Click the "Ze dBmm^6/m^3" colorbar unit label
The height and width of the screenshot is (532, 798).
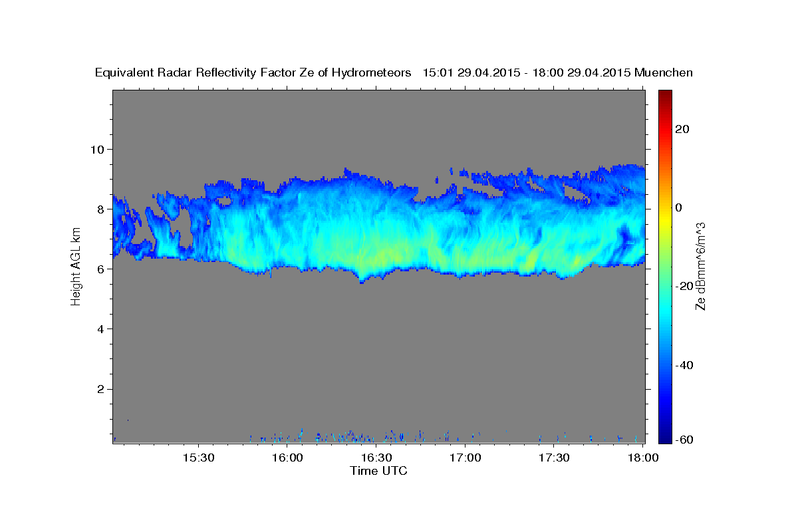(700, 266)
